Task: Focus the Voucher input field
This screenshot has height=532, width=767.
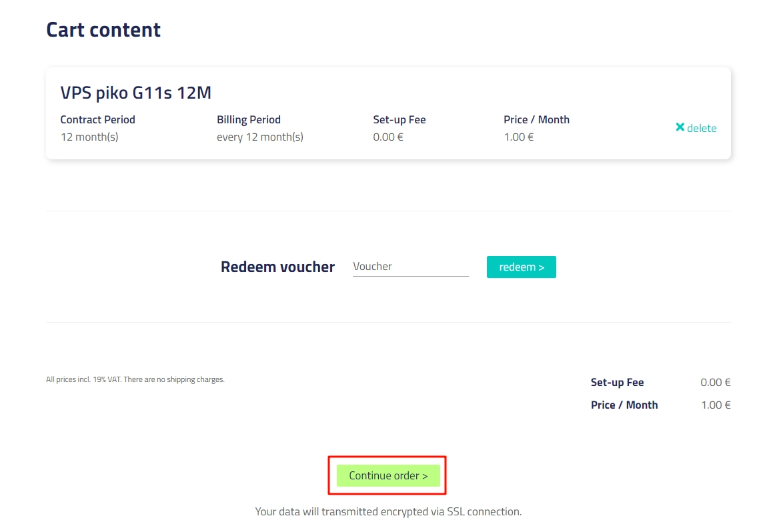Action: pyautogui.click(x=410, y=267)
